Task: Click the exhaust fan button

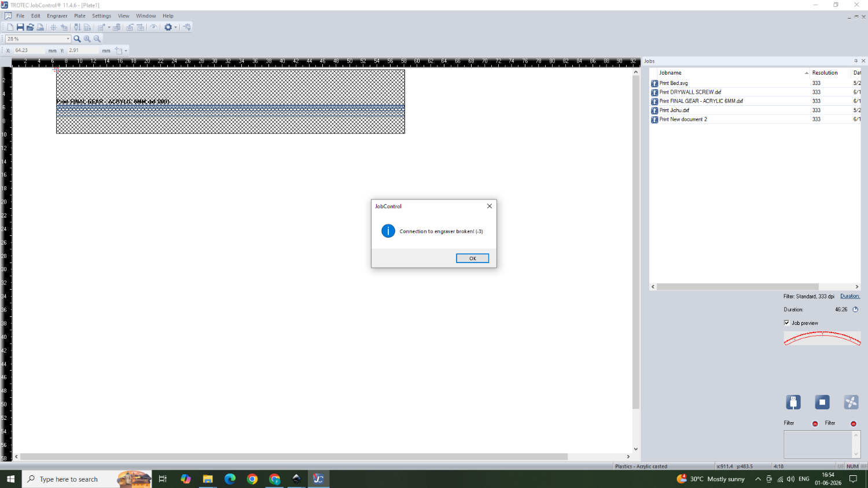Action: pos(851,402)
